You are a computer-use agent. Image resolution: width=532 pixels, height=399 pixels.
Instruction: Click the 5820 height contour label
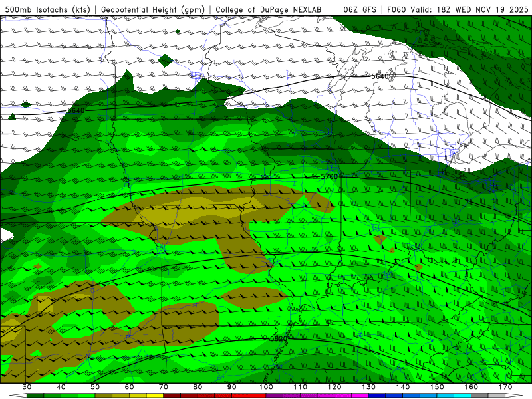[279, 338]
